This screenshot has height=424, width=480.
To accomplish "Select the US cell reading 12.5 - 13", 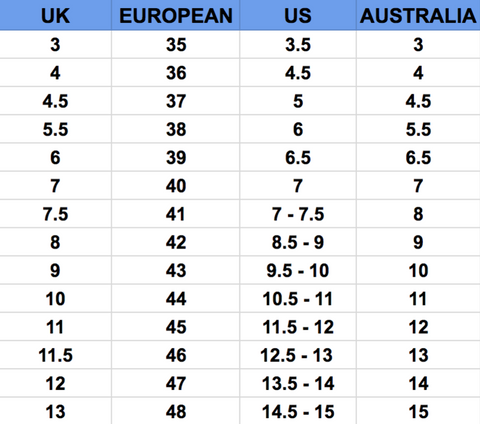I will [x=298, y=355].
